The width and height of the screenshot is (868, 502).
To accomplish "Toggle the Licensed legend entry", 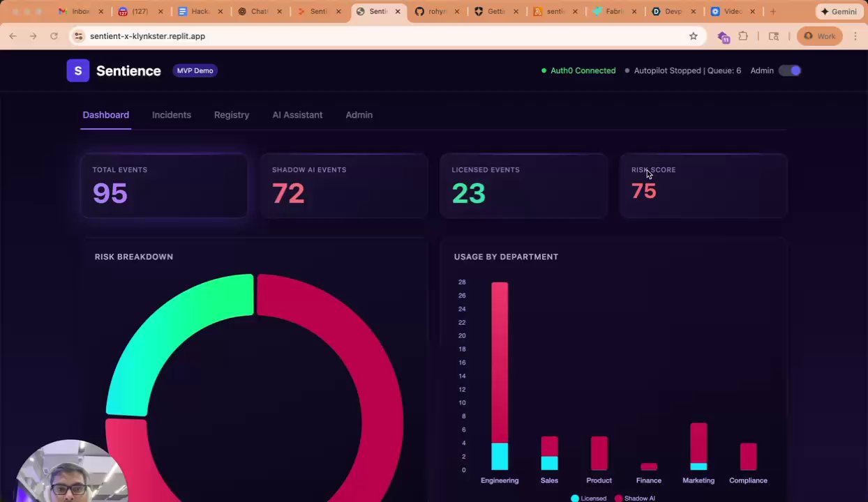I will coord(589,499).
